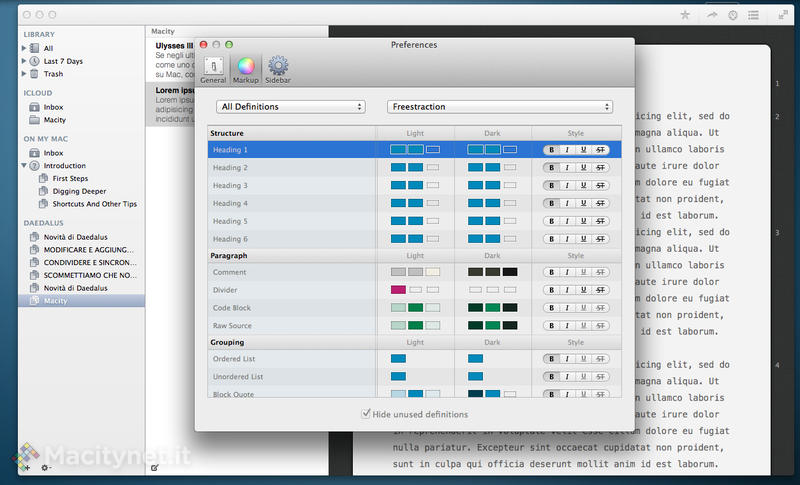Click the new sheet compose icon
Viewport: 800px width, 485px height.
coord(155,467)
